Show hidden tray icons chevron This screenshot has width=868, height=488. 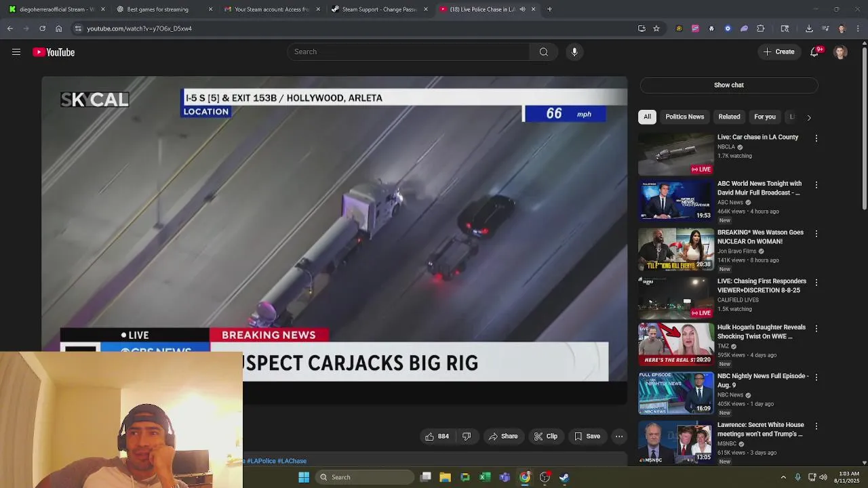[x=783, y=477]
